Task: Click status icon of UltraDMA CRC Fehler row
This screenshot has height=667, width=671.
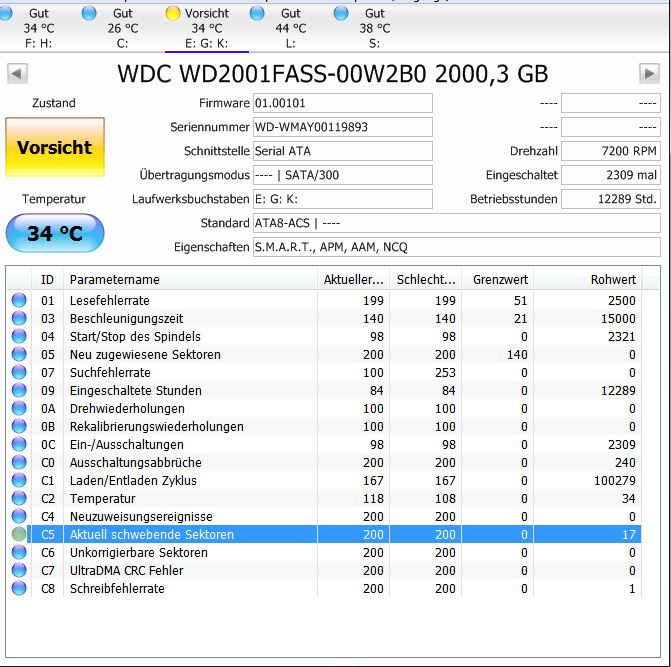Action: [x=19, y=570]
